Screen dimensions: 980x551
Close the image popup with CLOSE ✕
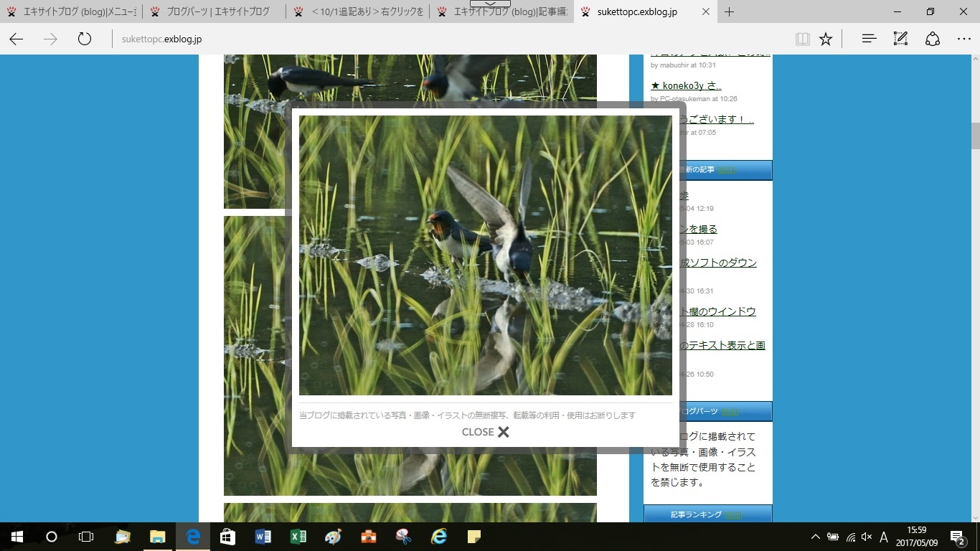click(486, 432)
